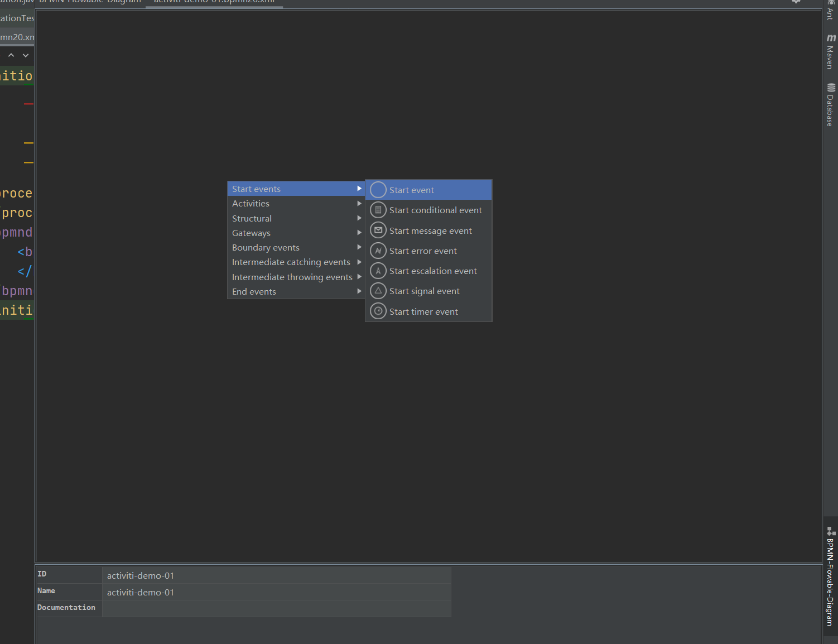The image size is (838, 644).
Task: Open the Intermediate catching events submenu
Action: 296,262
